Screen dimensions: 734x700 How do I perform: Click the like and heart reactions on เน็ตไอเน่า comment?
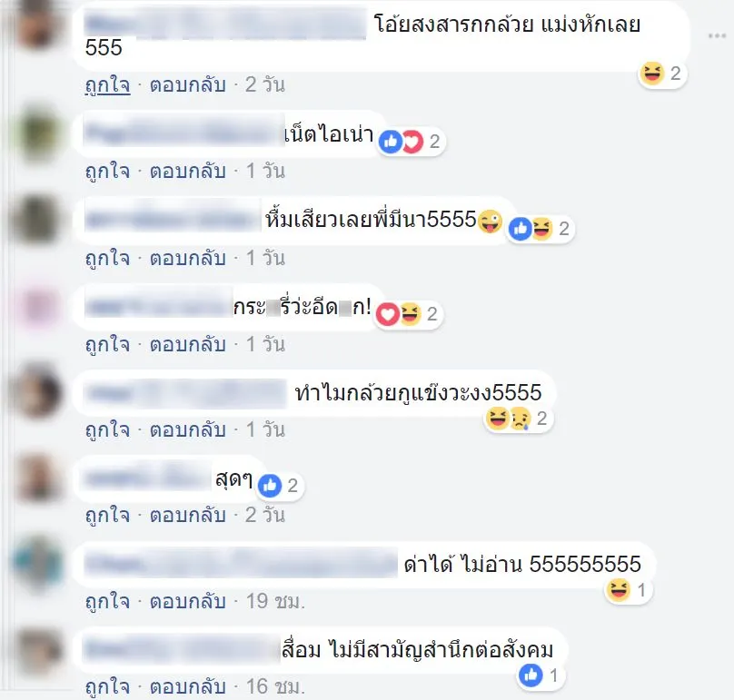pyautogui.click(x=401, y=142)
